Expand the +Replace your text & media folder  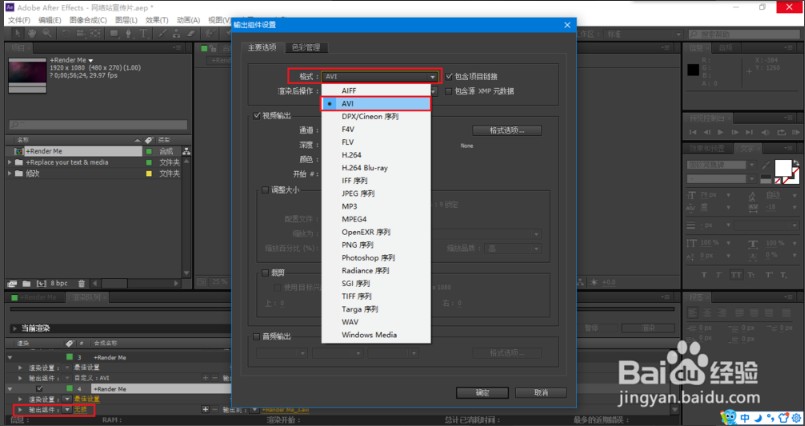pos(10,161)
